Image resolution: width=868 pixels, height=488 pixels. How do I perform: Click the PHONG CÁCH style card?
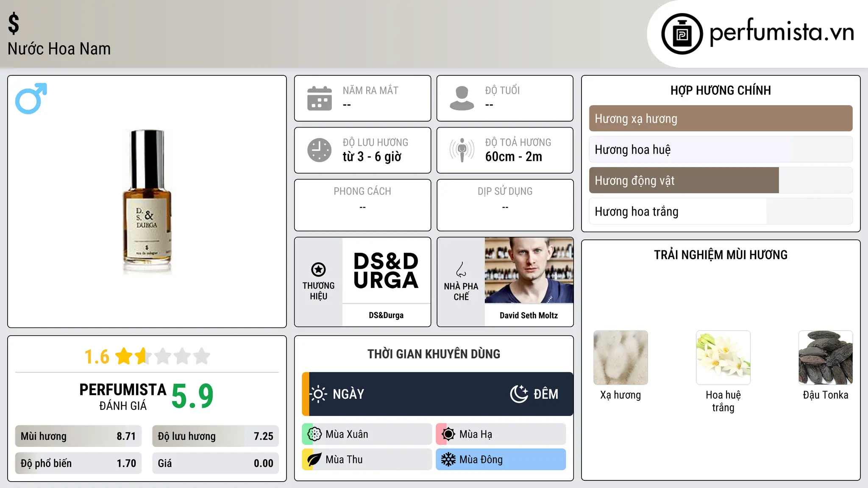(x=362, y=205)
